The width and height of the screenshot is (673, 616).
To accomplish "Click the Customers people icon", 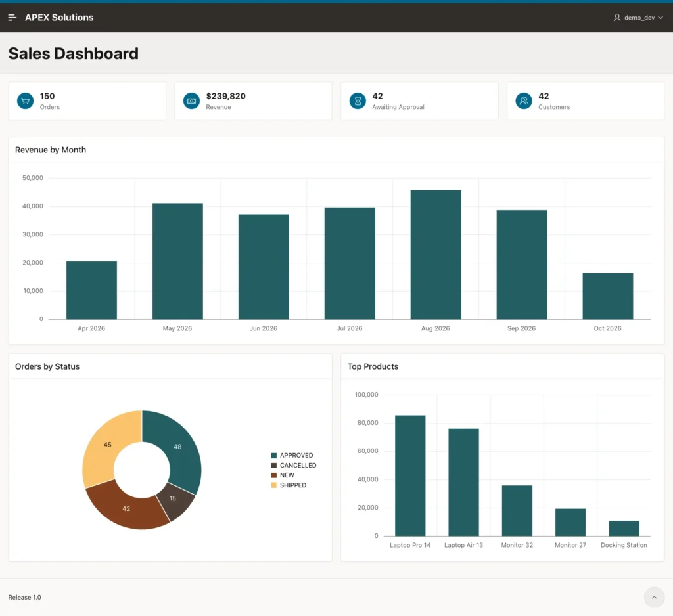I will (x=524, y=101).
